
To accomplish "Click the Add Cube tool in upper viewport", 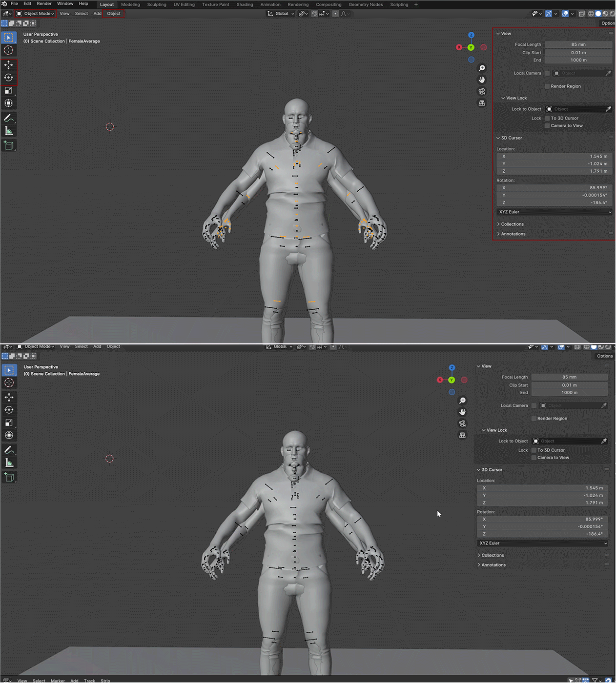I will [x=9, y=145].
